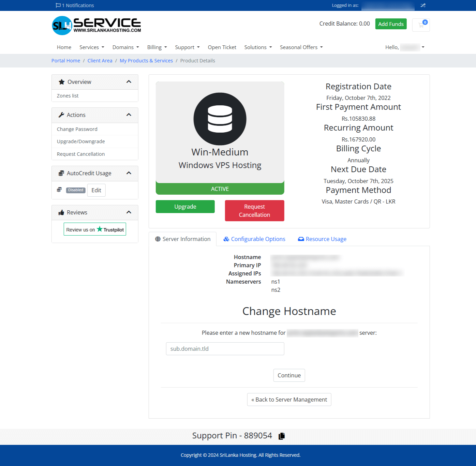Switch to Configurable Options tab
The width and height of the screenshot is (476, 466).
tap(254, 239)
